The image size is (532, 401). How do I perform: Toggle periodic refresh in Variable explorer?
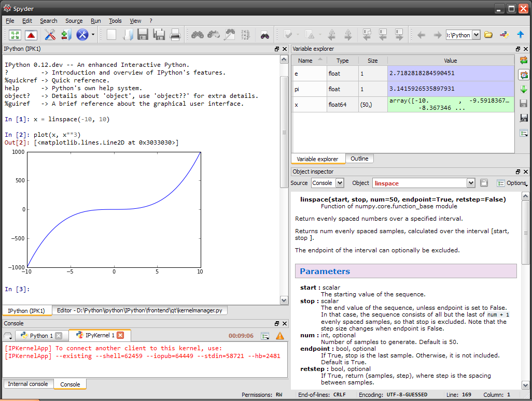coord(524,75)
